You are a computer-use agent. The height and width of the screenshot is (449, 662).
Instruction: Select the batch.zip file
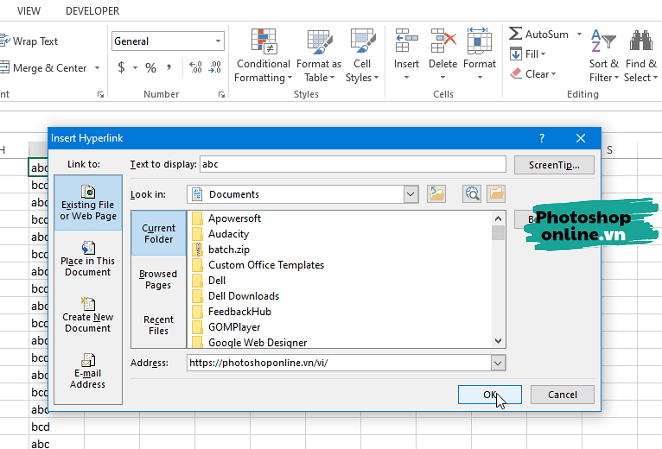221,250
